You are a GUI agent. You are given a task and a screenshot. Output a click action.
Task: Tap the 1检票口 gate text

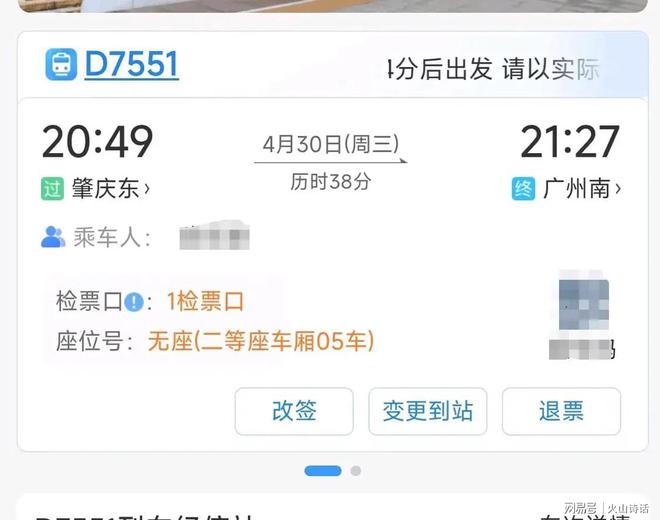[205, 301]
